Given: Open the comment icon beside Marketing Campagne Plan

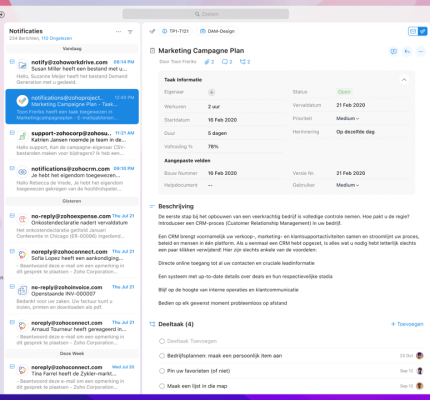Looking at the screenshot, I should tap(394, 52).
